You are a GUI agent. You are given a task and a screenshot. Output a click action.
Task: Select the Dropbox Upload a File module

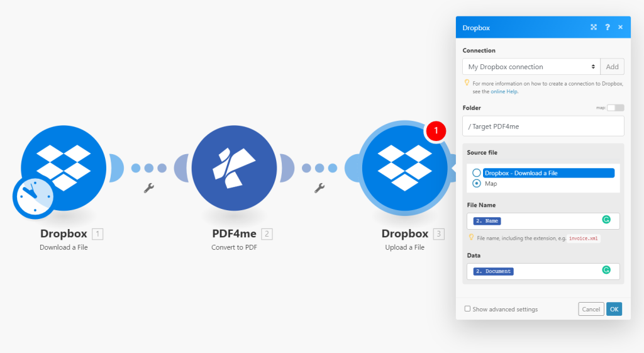pos(405,167)
